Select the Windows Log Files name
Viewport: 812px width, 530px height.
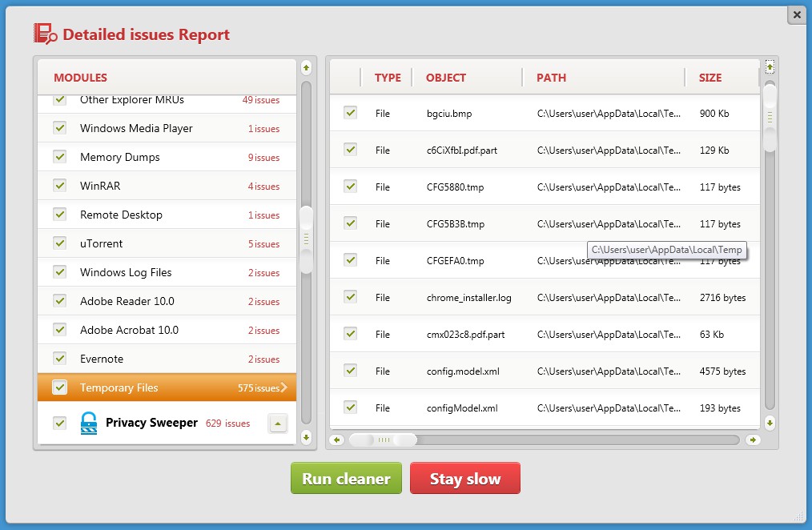pos(126,272)
